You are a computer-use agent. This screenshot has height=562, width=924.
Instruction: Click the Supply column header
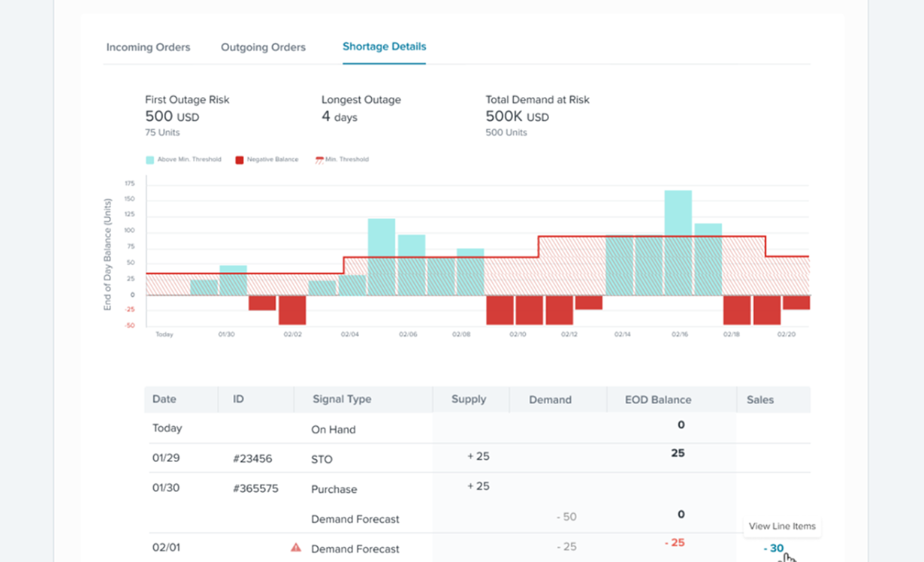coord(469,400)
